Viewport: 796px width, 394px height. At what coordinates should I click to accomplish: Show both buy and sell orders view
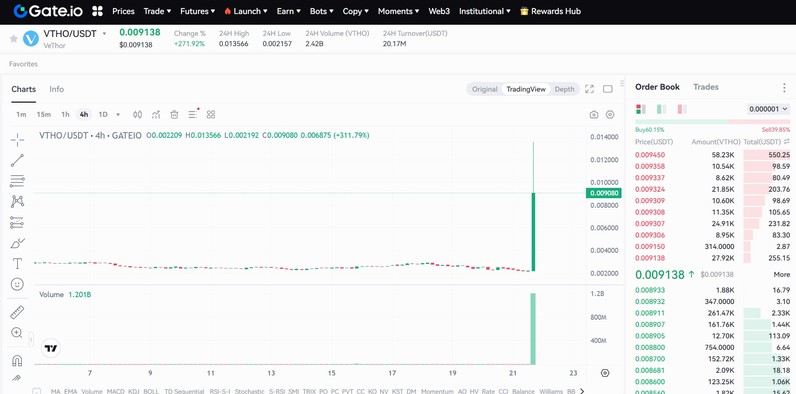point(641,109)
